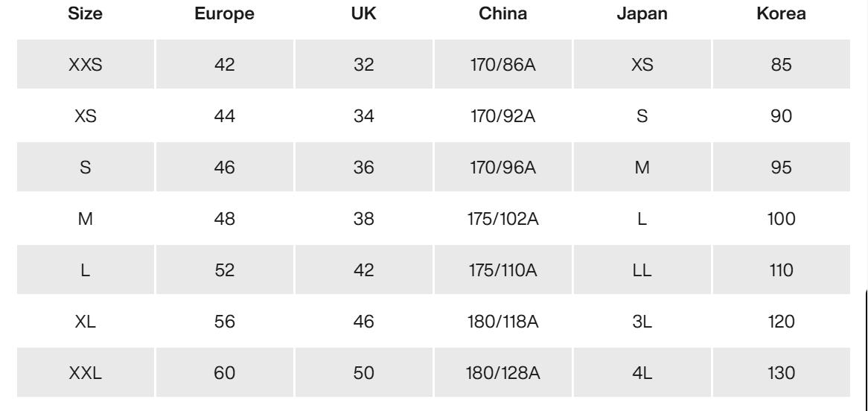Click the XL size row label

click(85, 322)
